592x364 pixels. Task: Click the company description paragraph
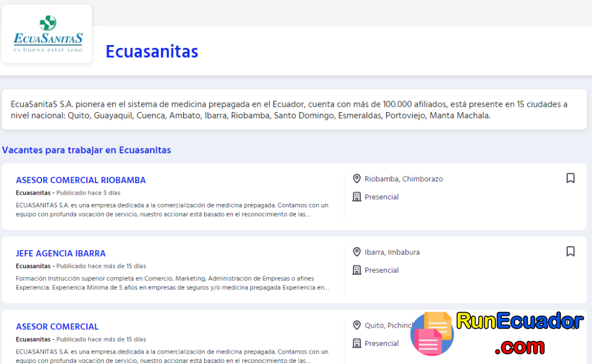[x=289, y=110]
